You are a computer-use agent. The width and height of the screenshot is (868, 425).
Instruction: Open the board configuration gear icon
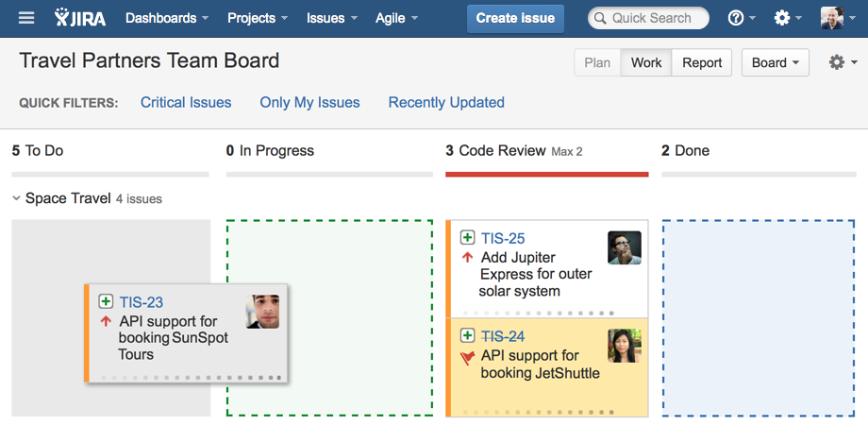click(x=837, y=62)
